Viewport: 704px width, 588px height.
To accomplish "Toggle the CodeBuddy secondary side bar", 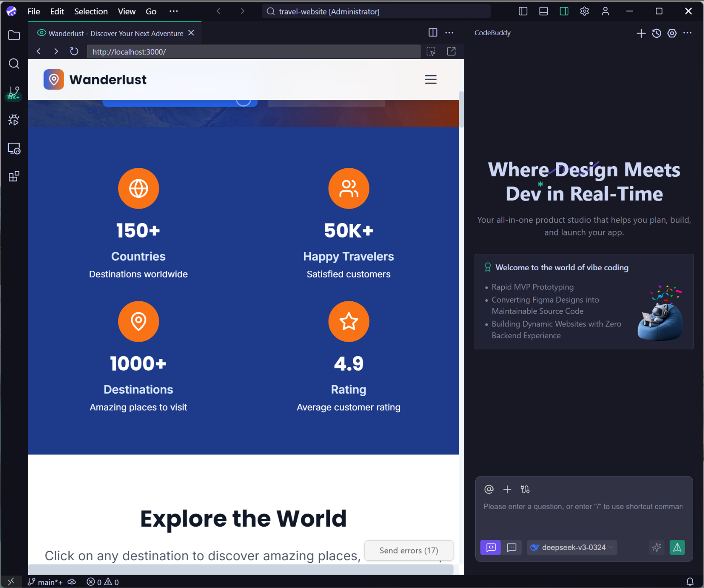I will coord(564,11).
